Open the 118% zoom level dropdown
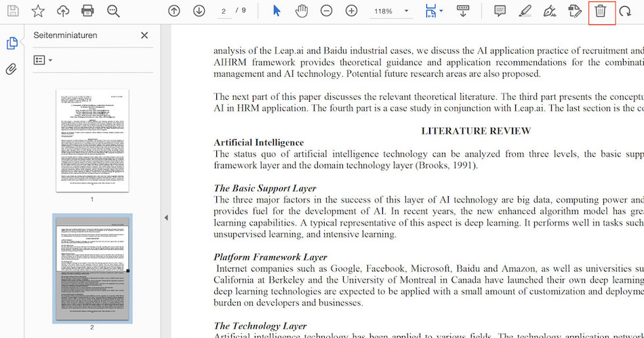The width and height of the screenshot is (644, 338). click(392, 12)
